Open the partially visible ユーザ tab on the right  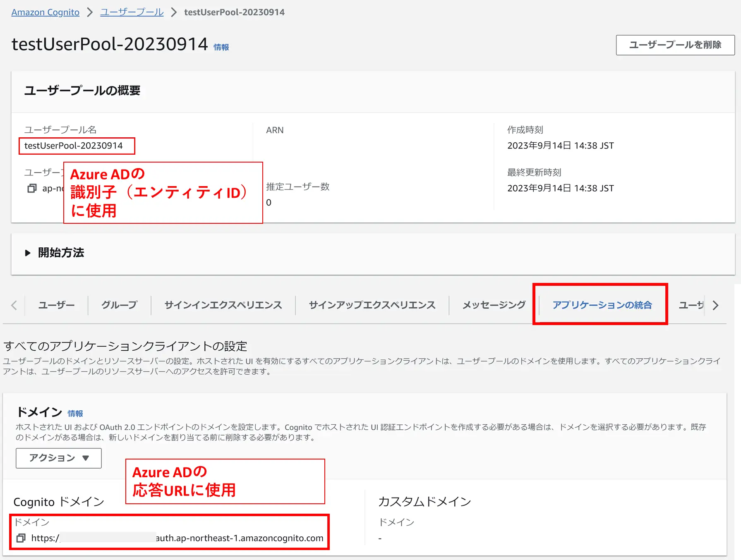coord(691,305)
